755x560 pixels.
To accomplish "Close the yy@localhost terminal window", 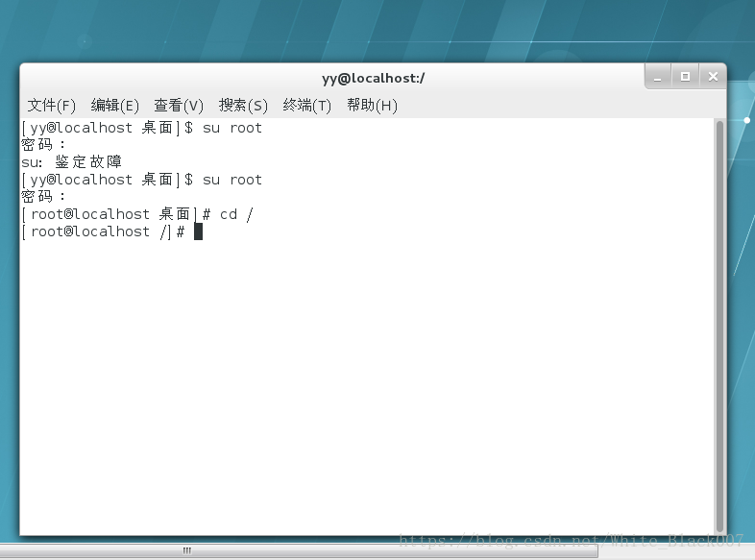I will point(713,77).
